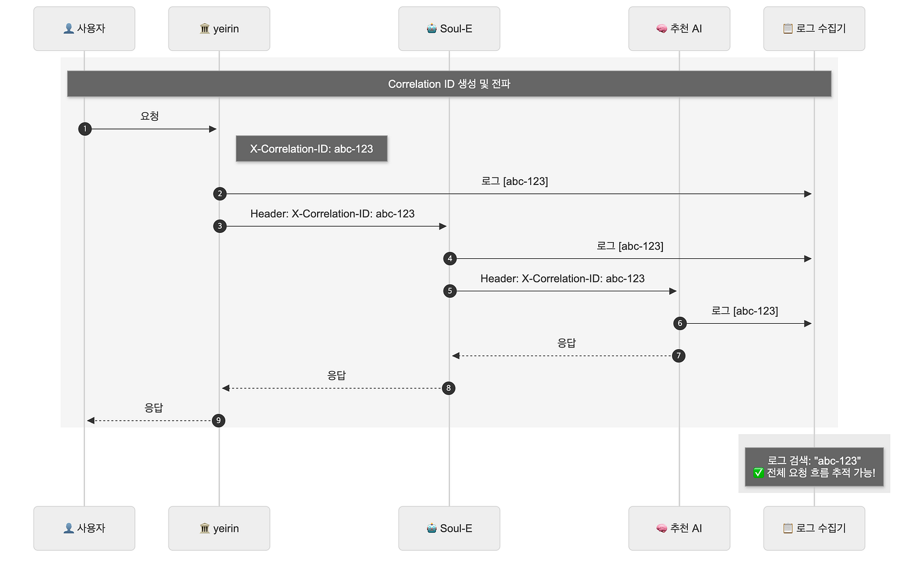Select the step 6 number marker
This screenshot has width=924, height=578.
click(x=680, y=323)
